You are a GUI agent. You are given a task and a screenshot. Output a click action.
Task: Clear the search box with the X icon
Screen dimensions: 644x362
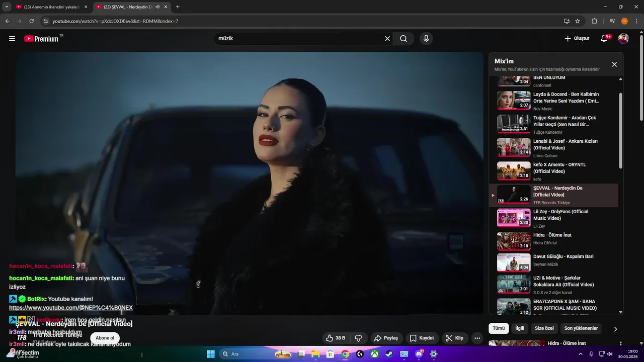tap(387, 39)
